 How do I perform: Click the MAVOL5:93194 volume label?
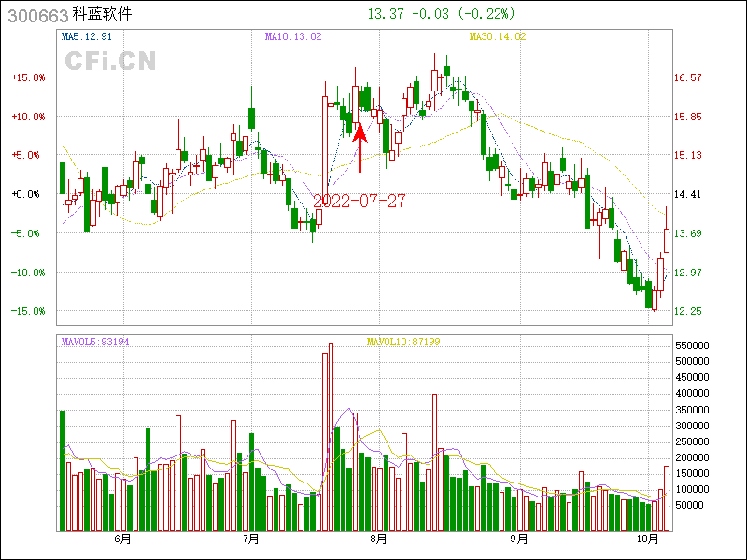(x=95, y=343)
